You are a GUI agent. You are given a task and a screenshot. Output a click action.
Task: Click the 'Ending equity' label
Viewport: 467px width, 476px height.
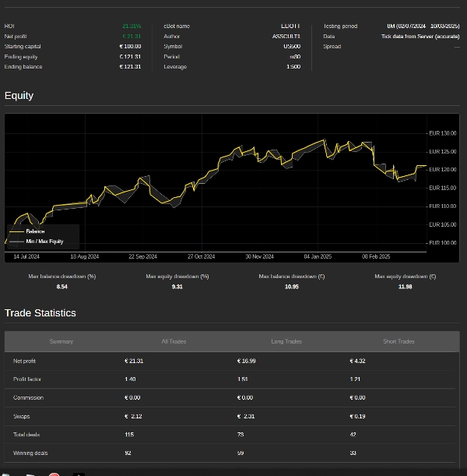point(21,57)
